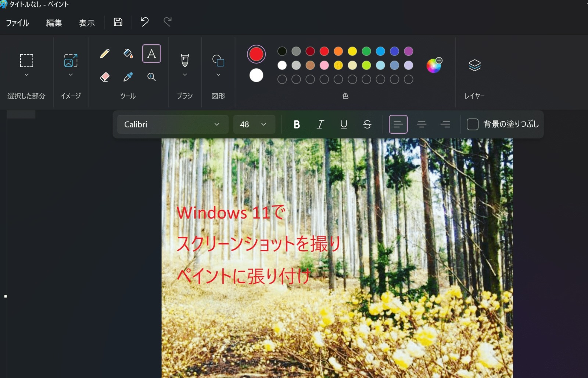Toggle italic text formatting

pos(320,125)
